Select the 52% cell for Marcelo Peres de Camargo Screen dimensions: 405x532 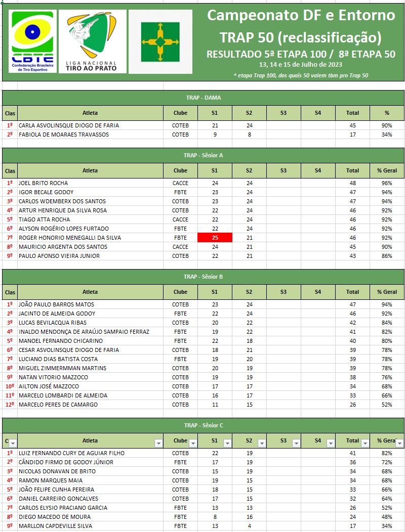(x=387, y=405)
